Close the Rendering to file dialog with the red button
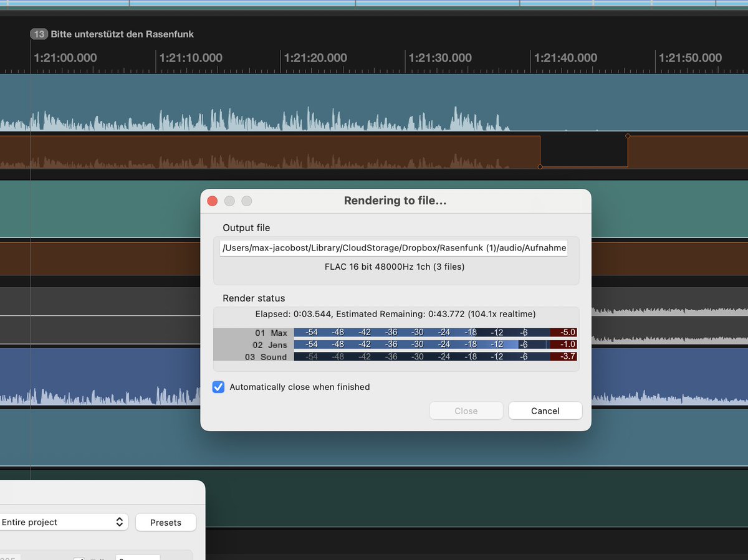The width and height of the screenshot is (748, 560). point(212,201)
